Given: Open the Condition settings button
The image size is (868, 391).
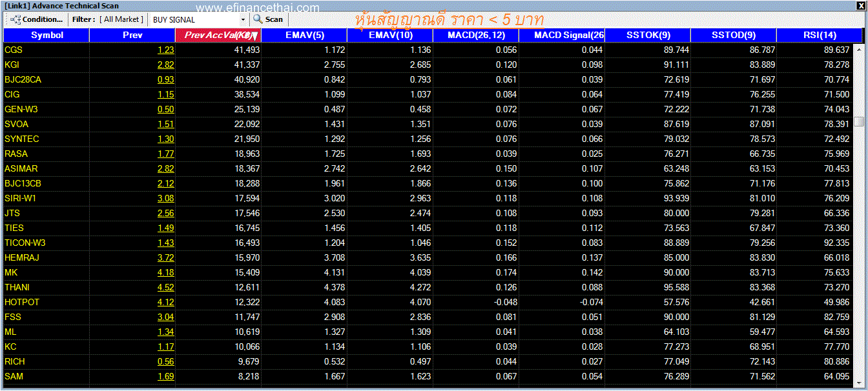Looking at the screenshot, I should [x=37, y=19].
